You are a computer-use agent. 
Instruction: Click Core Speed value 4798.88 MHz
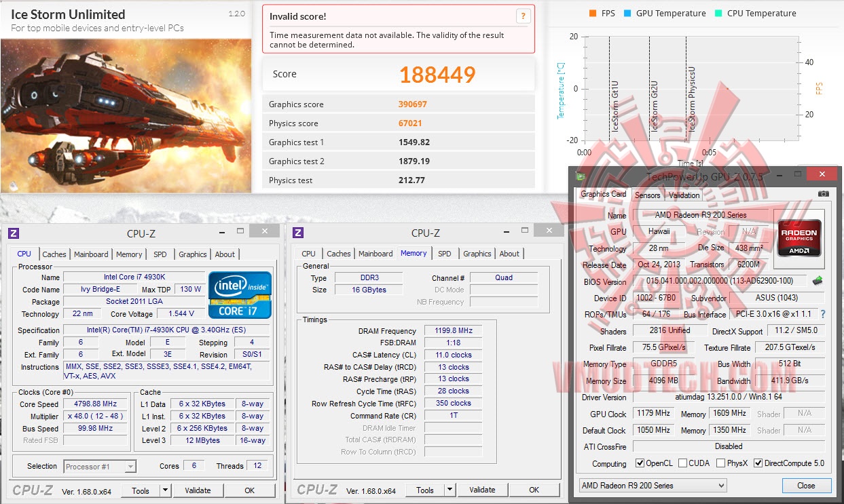[95, 404]
